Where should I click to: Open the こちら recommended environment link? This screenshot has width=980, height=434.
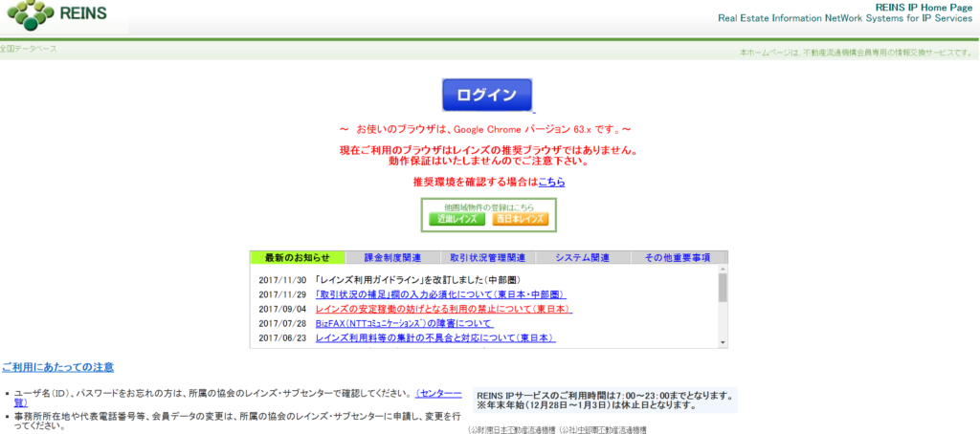click(552, 183)
